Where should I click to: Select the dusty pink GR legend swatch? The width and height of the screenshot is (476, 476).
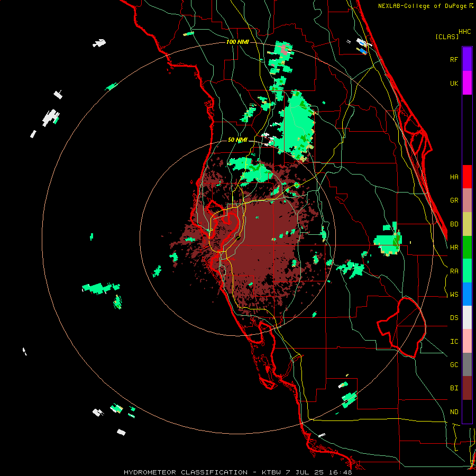(x=467, y=200)
